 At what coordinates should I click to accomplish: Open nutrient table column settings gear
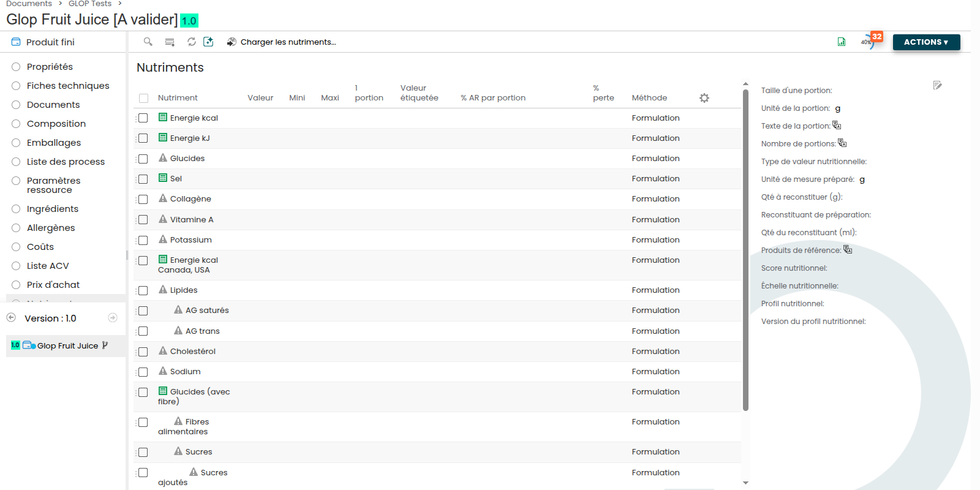704,98
